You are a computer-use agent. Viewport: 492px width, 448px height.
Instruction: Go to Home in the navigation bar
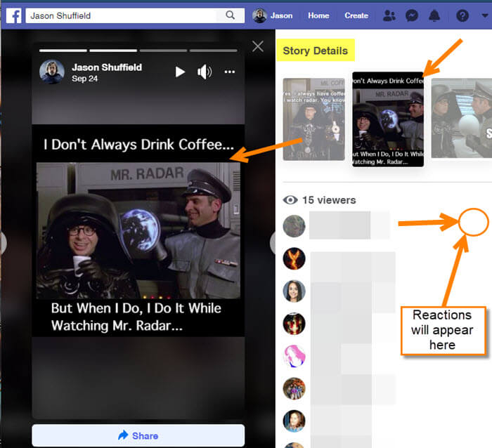[x=318, y=15]
